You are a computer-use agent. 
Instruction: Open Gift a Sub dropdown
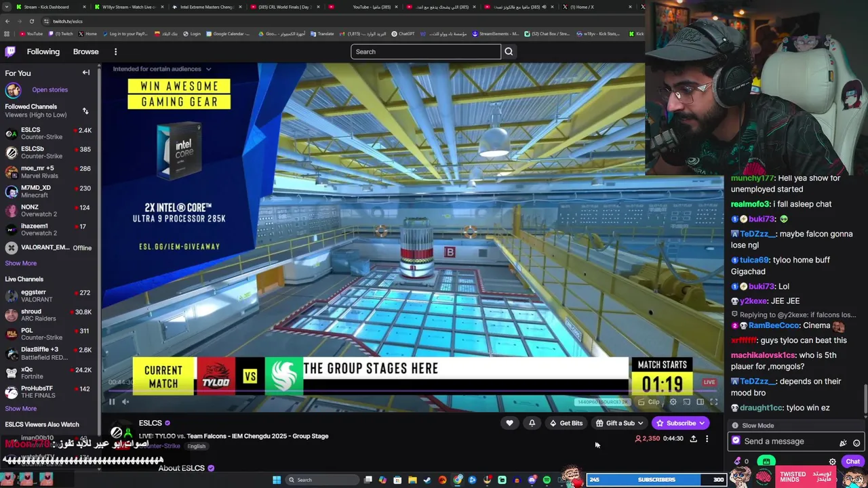[619, 423]
